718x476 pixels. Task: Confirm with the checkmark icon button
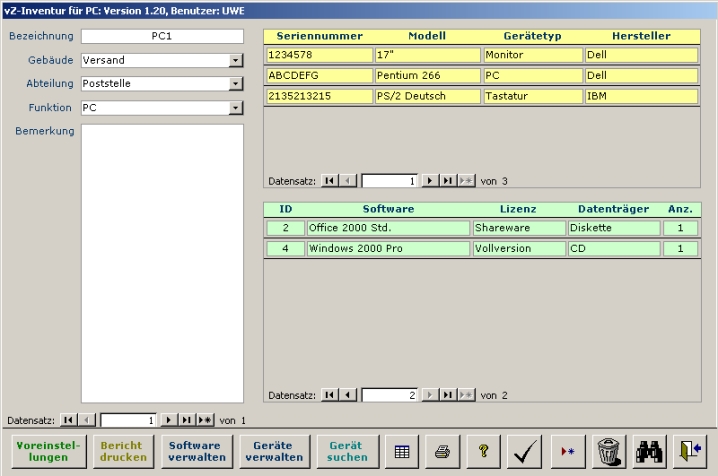(526, 452)
